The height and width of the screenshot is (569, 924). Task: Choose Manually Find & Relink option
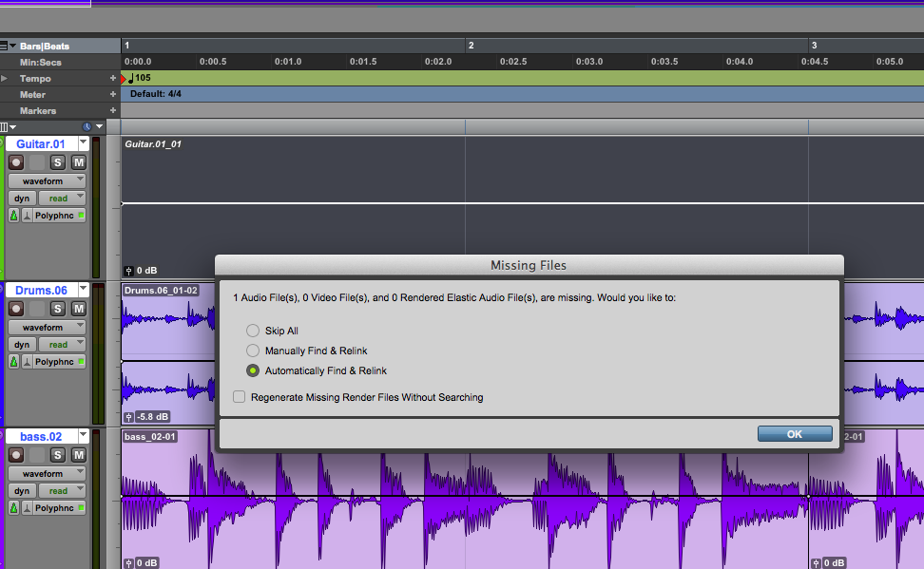pyautogui.click(x=253, y=351)
